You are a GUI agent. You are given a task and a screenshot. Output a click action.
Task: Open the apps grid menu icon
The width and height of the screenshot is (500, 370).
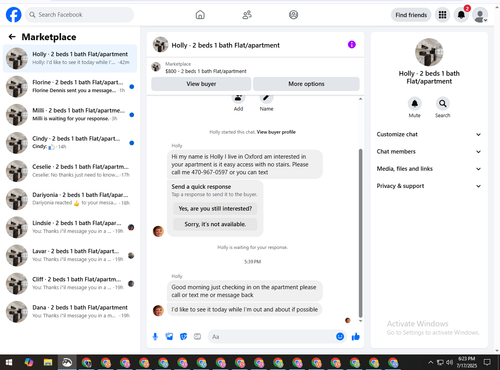(x=442, y=15)
